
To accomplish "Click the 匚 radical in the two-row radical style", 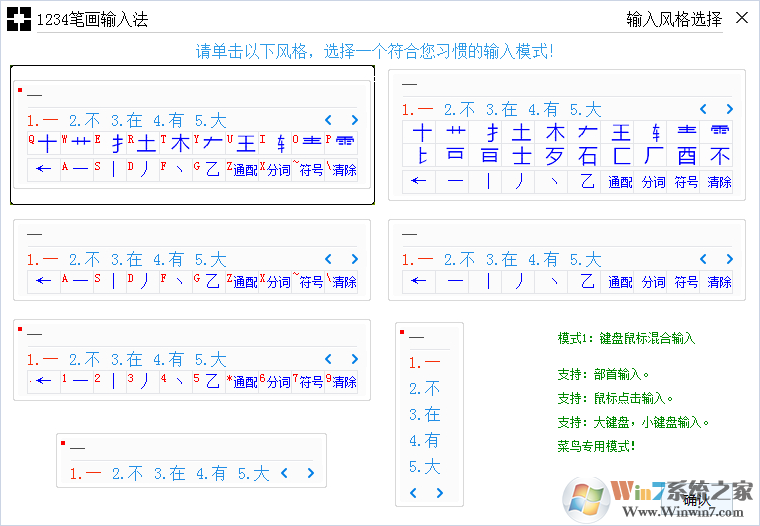I will 620,156.
